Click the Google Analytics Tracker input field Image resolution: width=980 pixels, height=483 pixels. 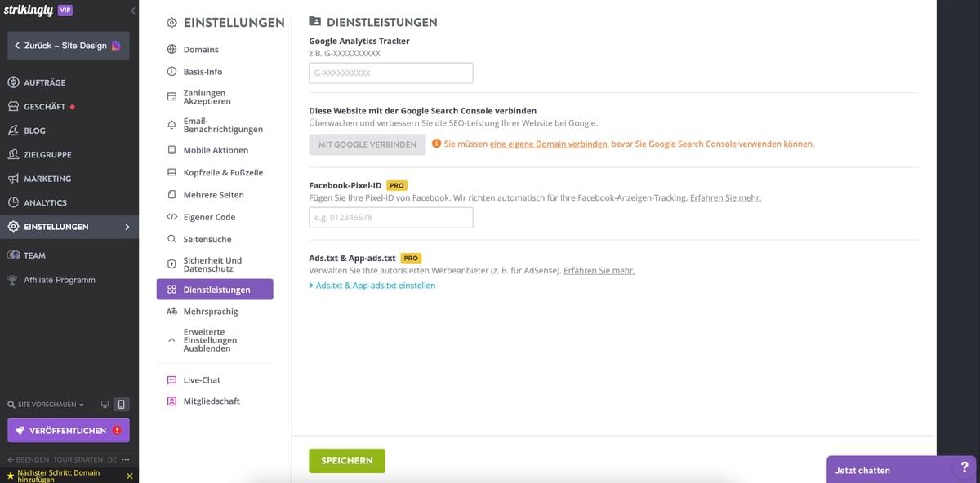390,73
